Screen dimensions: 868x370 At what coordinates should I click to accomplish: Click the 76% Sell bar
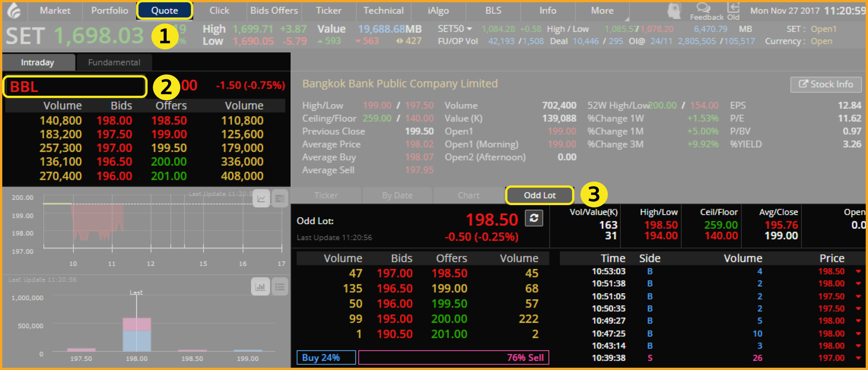453,357
